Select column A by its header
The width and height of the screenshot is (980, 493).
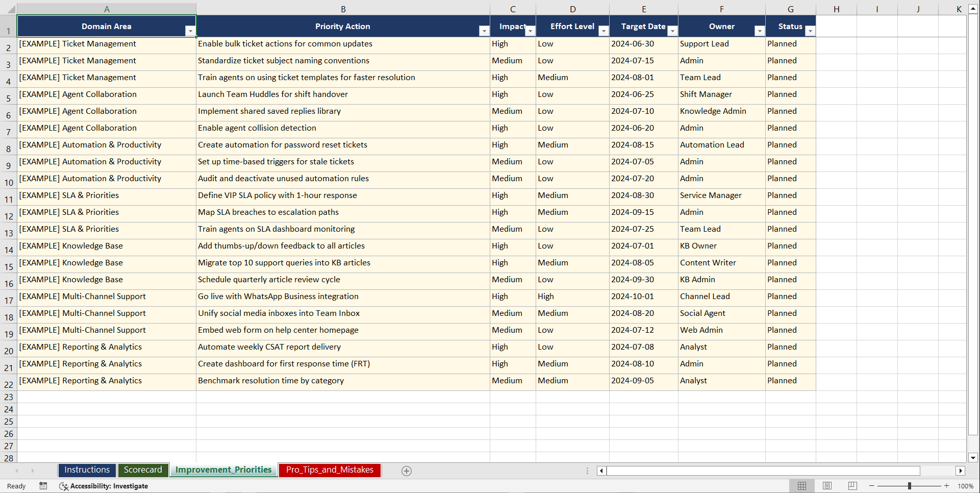(107, 8)
